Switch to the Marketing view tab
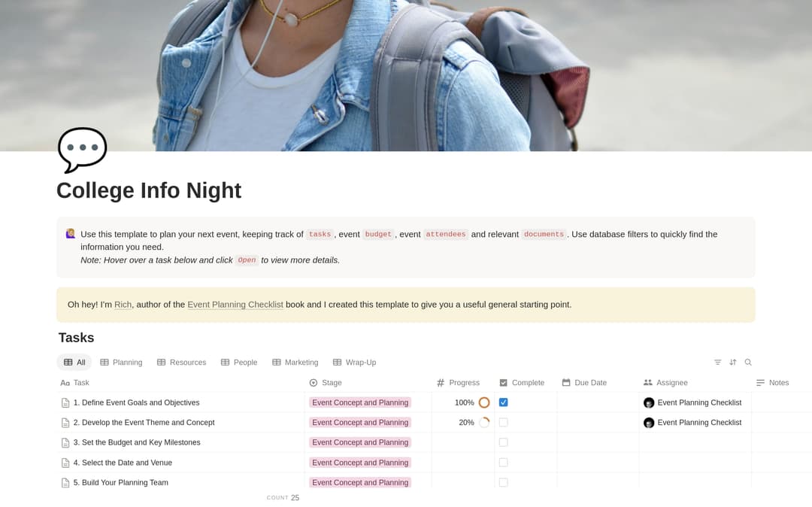This screenshot has width=812, height=507. tap(295, 363)
